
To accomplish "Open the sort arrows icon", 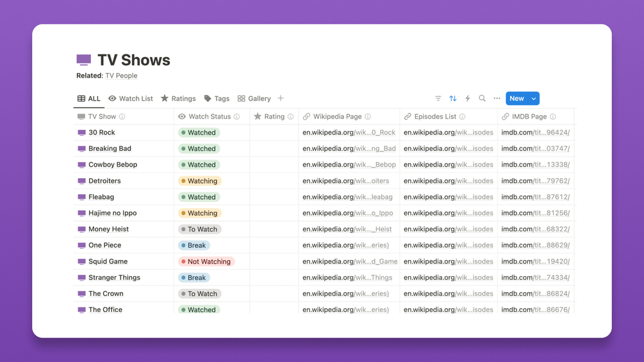I will coord(452,99).
